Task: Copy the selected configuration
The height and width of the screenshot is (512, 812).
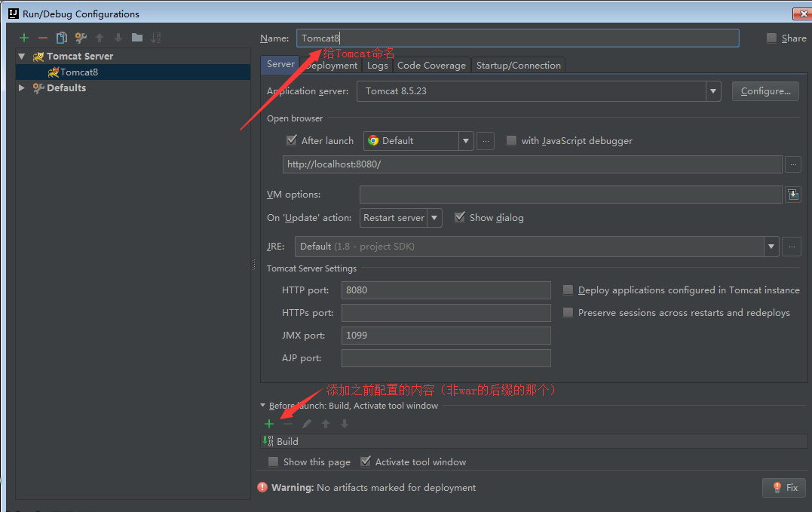Action: pos(62,38)
